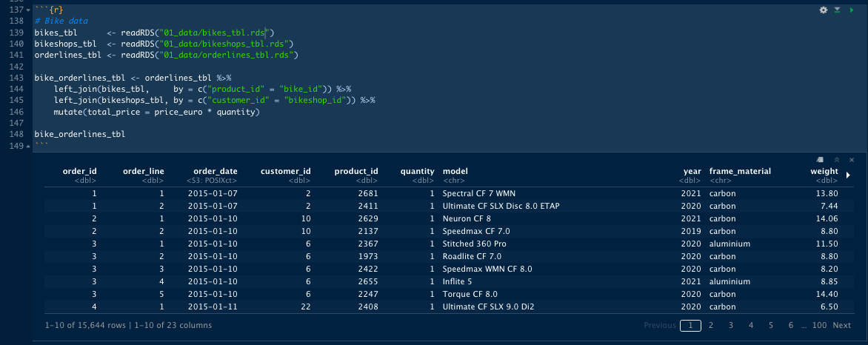Go to page 2 of results

click(x=711, y=326)
